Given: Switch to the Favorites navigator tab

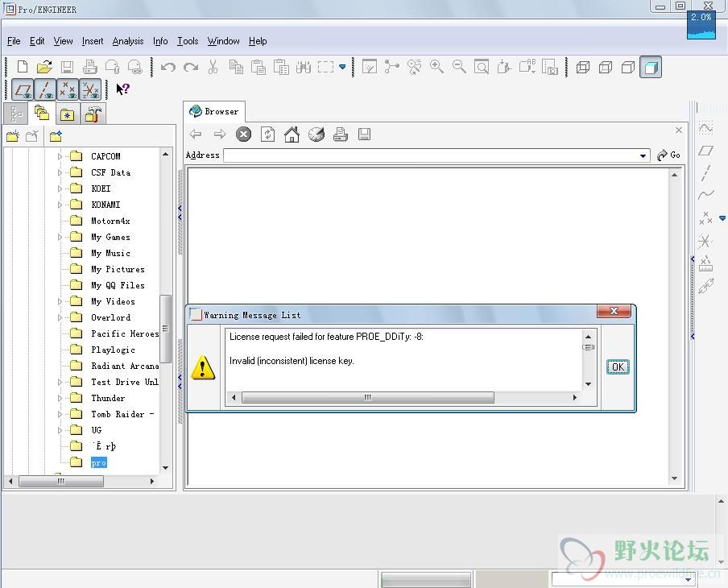Looking at the screenshot, I should coord(68,114).
